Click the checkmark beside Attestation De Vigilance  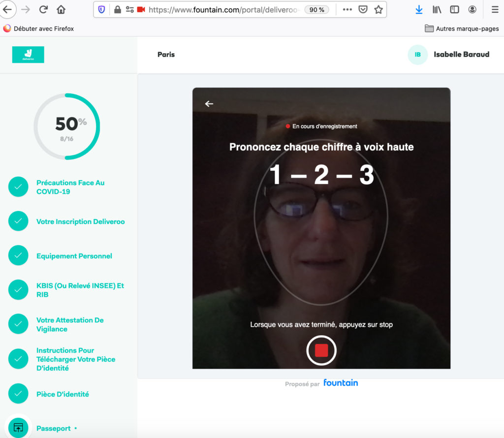pos(18,324)
